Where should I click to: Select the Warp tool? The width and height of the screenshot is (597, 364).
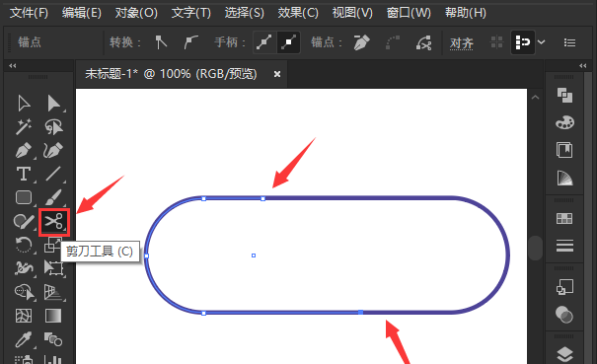24,268
